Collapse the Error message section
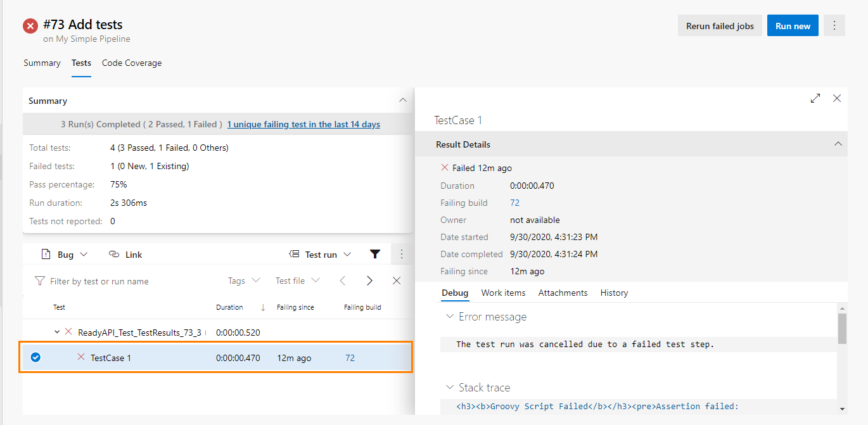This screenshot has height=425, width=868. [450, 317]
